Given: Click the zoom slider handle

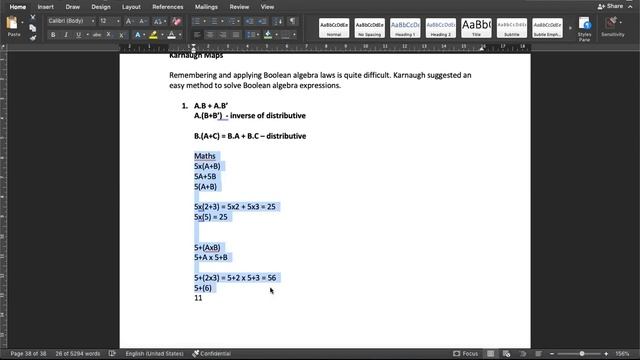Looking at the screenshot, I should pyautogui.click(x=582, y=353).
